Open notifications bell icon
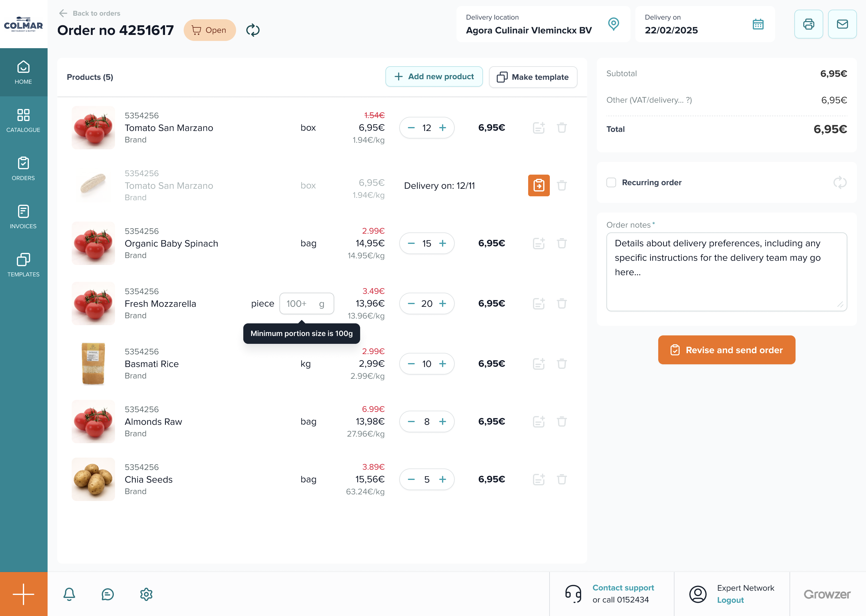866x616 pixels. click(x=69, y=594)
